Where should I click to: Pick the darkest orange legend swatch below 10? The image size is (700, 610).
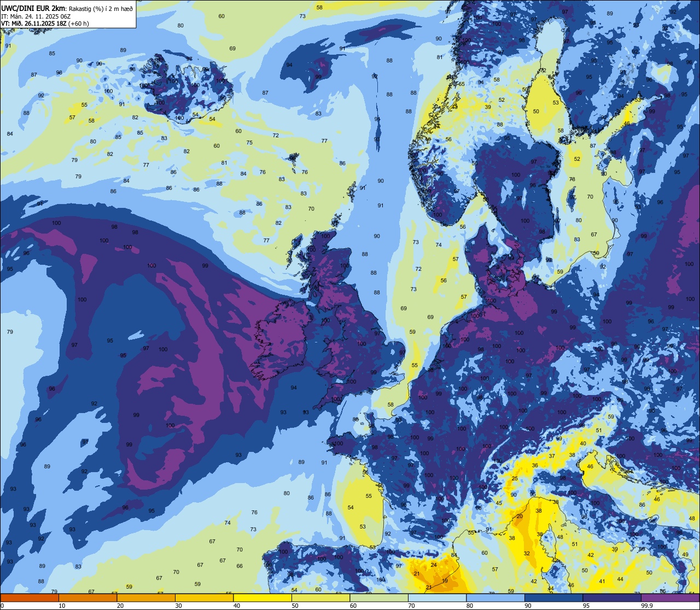tap(30, 597)
